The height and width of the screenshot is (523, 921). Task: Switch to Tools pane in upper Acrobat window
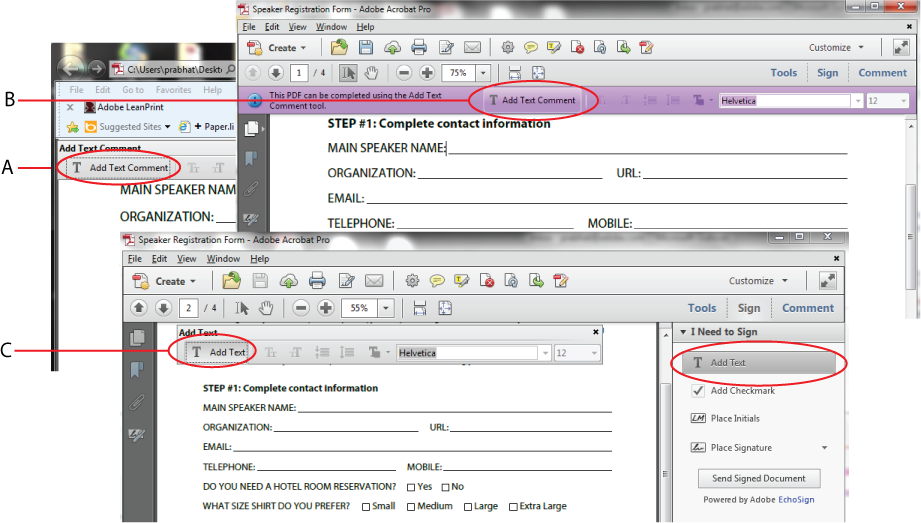[784, 73]
